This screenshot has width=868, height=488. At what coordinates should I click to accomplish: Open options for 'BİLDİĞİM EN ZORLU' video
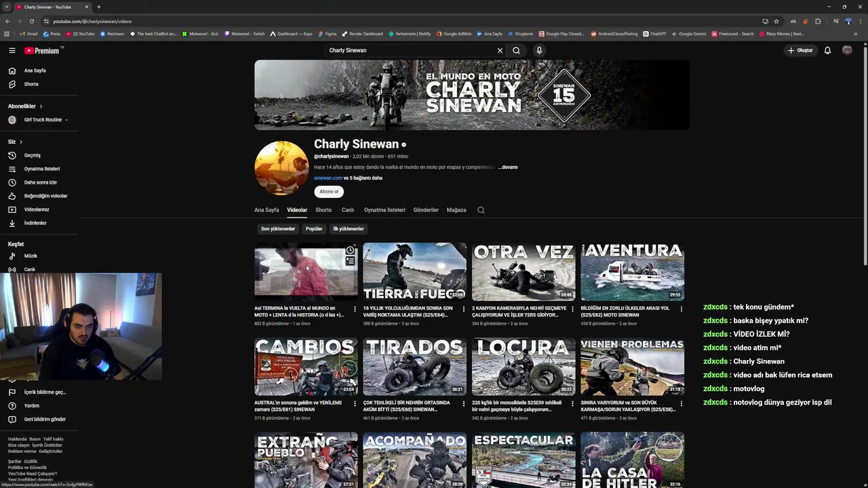681,309
